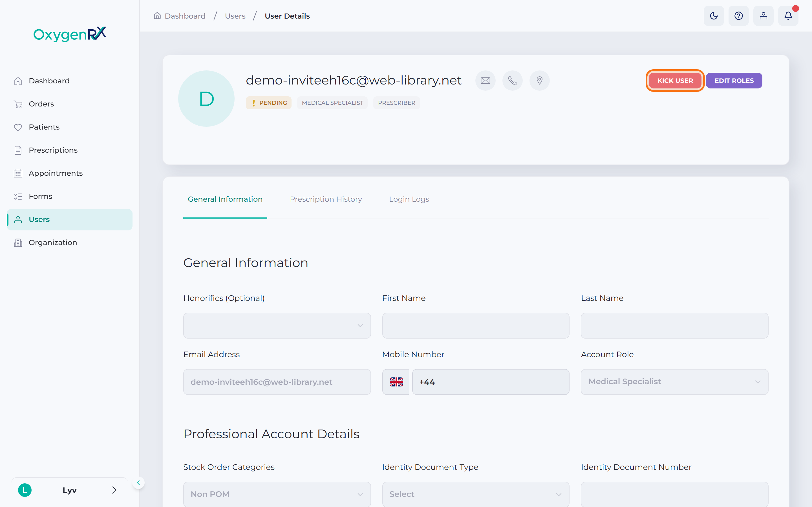The width and height of the screenshot is (812, 507).
Task: Click the location pin icon beside username
Action: pos(540,81)
